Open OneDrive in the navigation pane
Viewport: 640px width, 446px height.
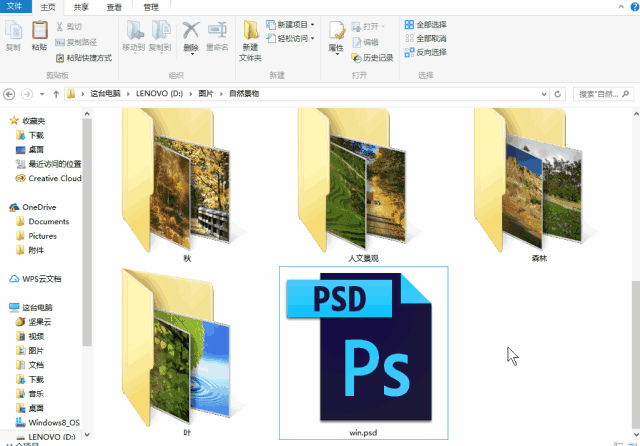coord(33,207)
